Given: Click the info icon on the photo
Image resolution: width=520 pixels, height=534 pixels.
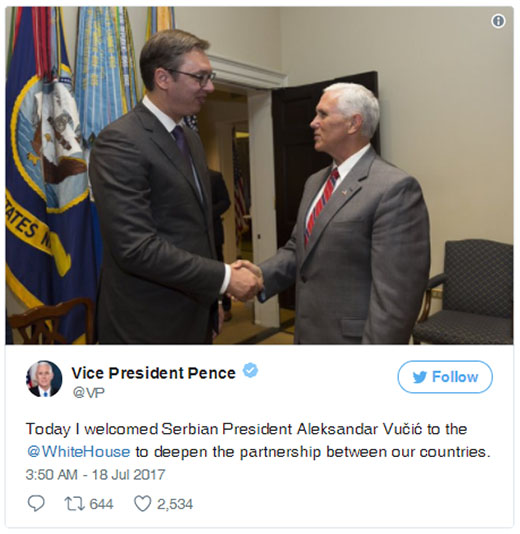Looking at the screenshot, I should 498,21.
